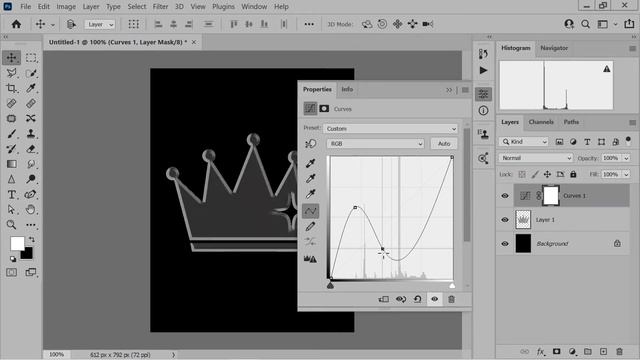
Task: Switch to the Channels tab
Action: [x=541, y=122]
